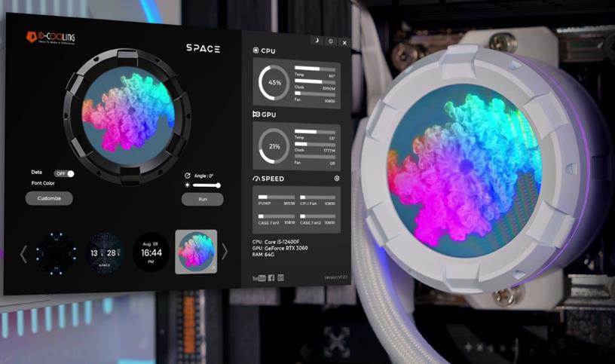Screen dimensions: 615x364
Task: Toggle the Data display switch
Action: pyautogui.click(x=65, y=173)
